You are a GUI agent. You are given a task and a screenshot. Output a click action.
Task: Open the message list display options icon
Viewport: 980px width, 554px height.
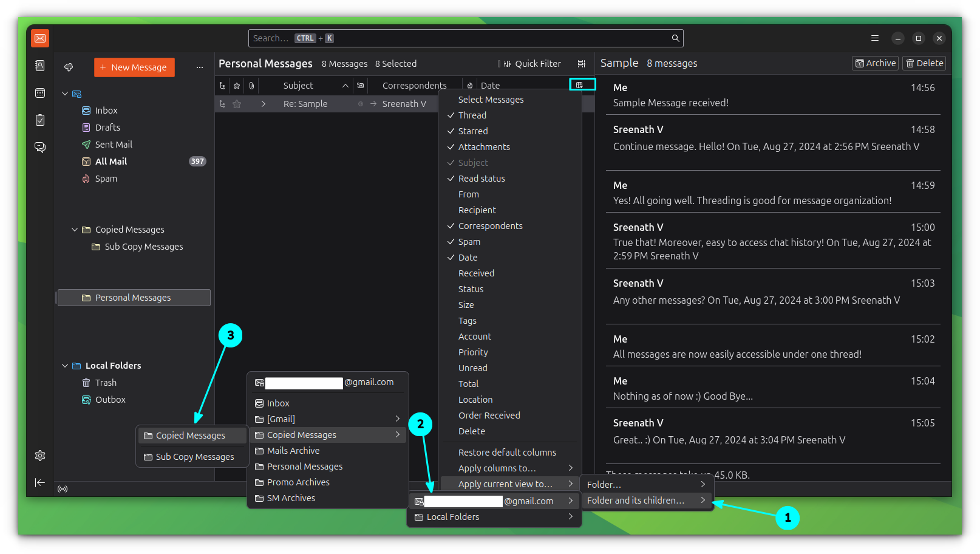[x=581, y=63]
